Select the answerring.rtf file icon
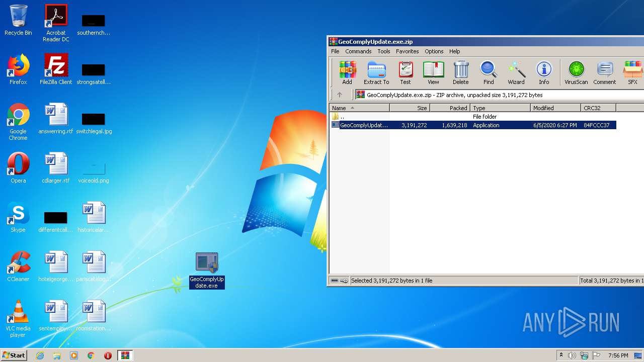Viewport: 644px width, 362px height. pos(56,119)
